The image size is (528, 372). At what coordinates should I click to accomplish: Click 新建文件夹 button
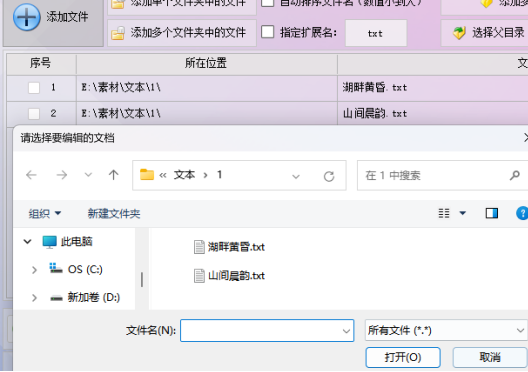pos(114,213)
